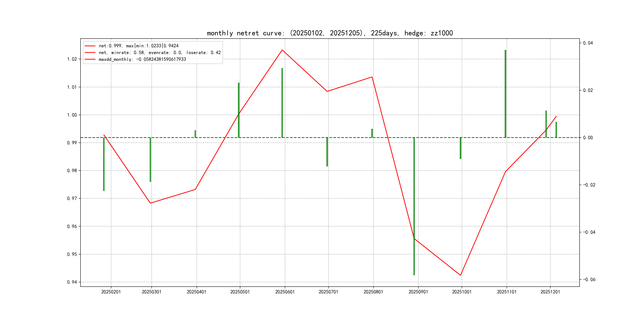Click the left axis label 0.94
644x322 pixels.
click(x=72, y=282)
